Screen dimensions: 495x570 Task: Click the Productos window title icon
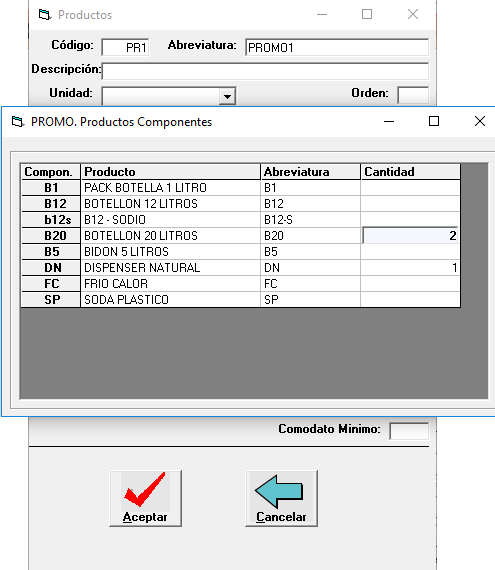pyautogui.click(x=45, y=15)
